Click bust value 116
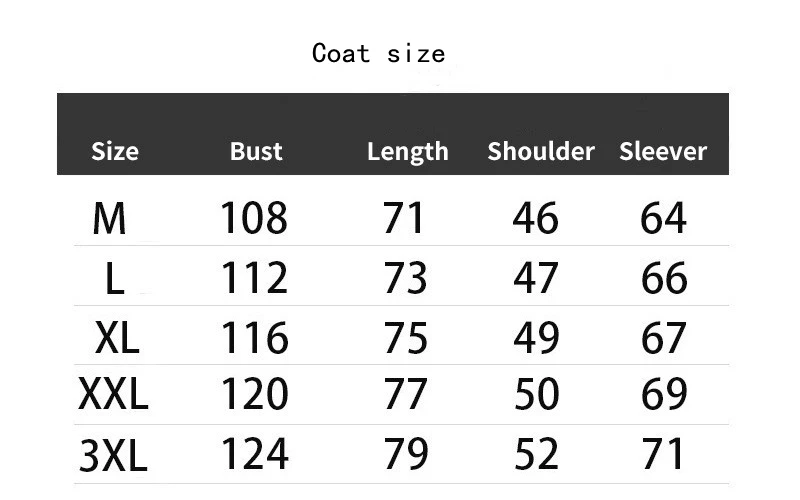The image size is (800, 500). pyautogui.click(x=254, y=338)
